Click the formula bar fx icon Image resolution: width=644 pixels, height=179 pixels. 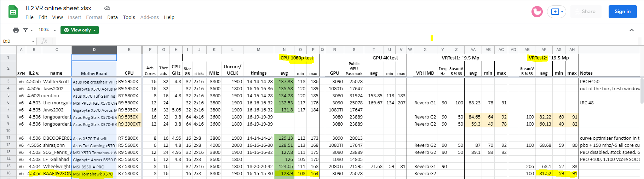pos(44,41)
